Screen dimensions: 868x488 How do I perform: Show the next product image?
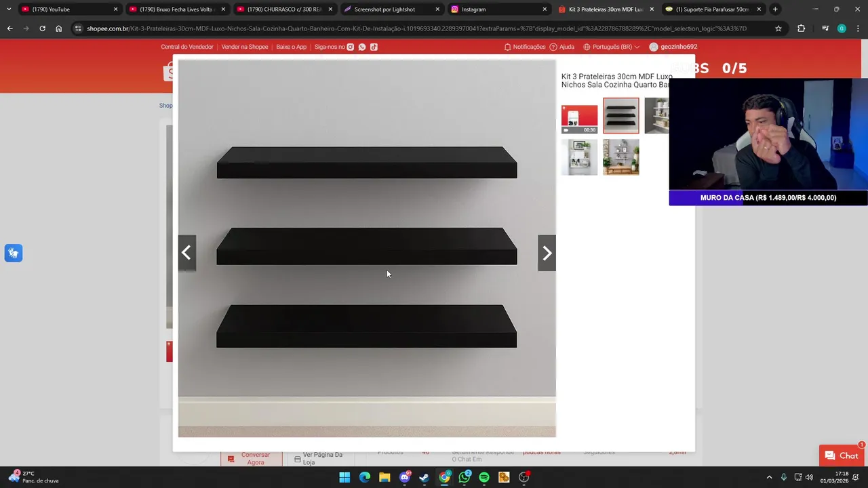pos(547,253)
